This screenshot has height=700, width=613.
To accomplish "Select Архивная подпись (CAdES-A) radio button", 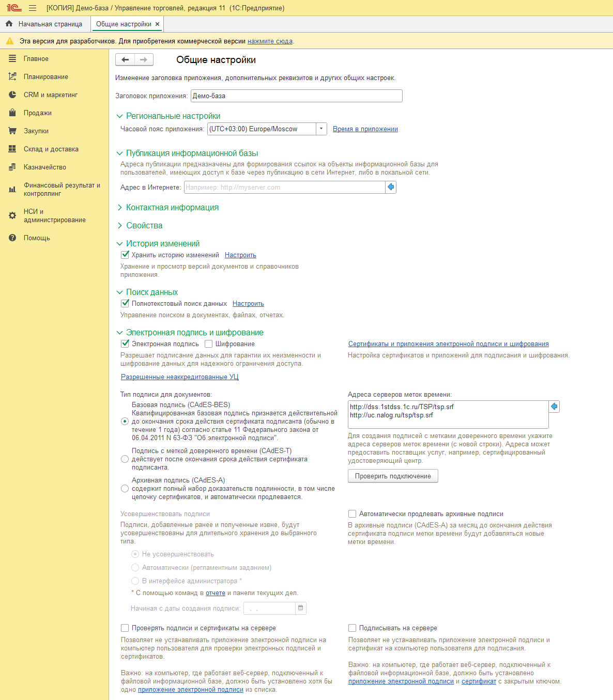I will (125, 488).
